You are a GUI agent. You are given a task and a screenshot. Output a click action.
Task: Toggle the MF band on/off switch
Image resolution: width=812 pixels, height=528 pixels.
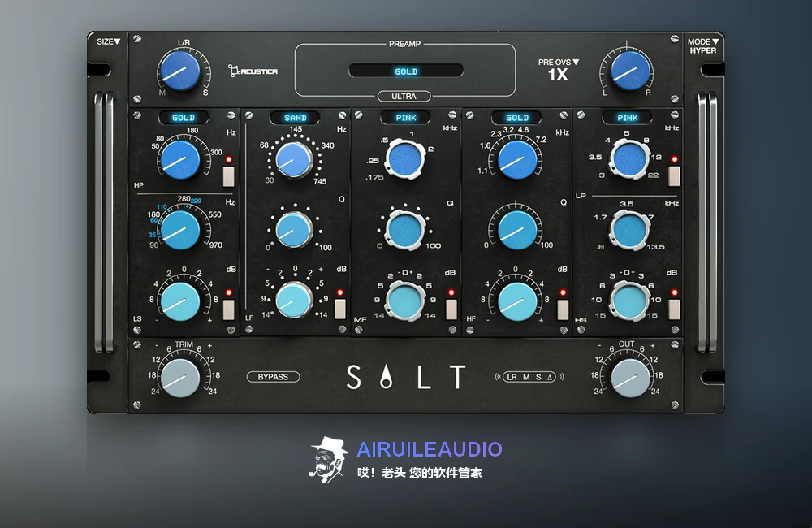coord(451,309)
